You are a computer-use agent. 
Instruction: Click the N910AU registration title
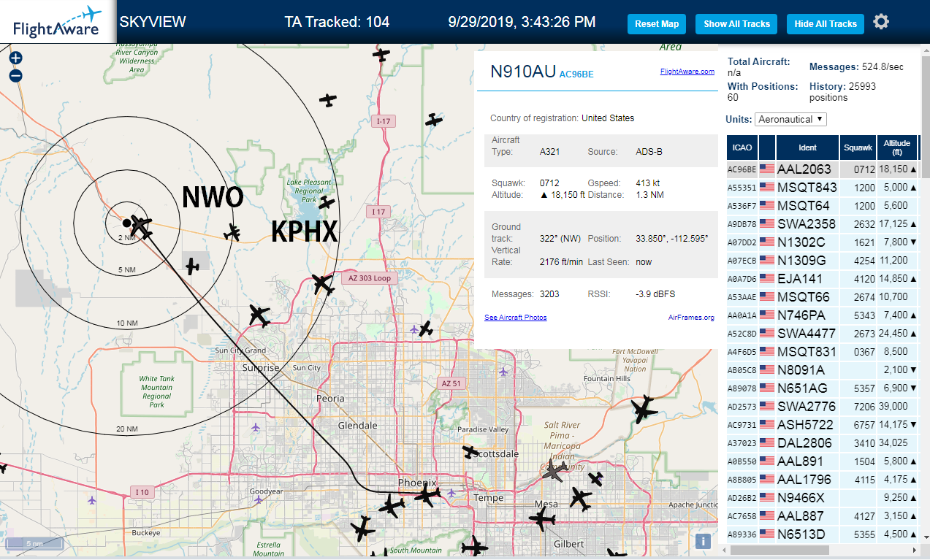pos(522,72)
